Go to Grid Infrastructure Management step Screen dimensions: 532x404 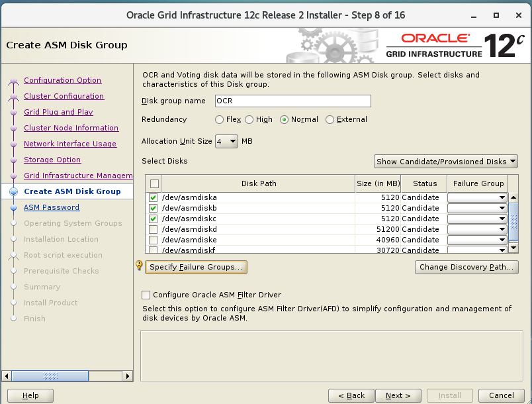point(78,176)
